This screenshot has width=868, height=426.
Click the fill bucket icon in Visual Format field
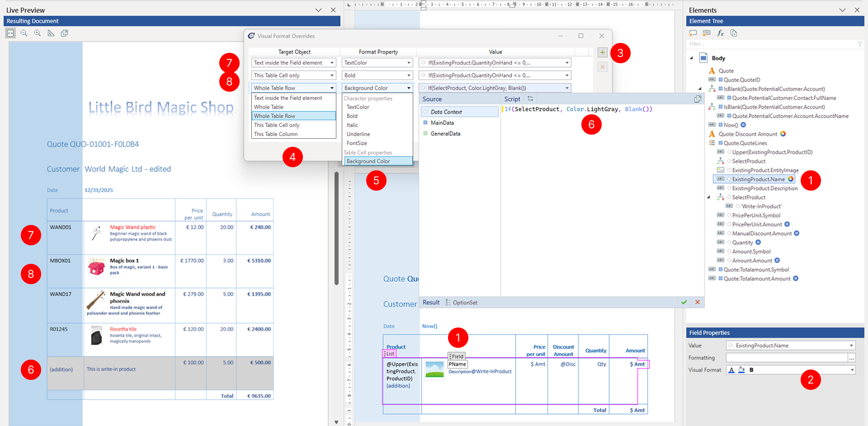741,370
